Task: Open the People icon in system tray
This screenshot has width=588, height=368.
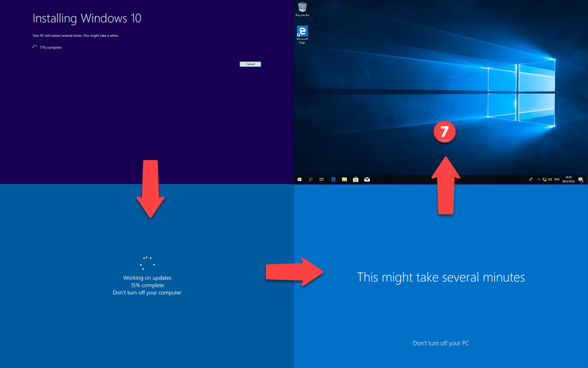Action: coord(531,179)
